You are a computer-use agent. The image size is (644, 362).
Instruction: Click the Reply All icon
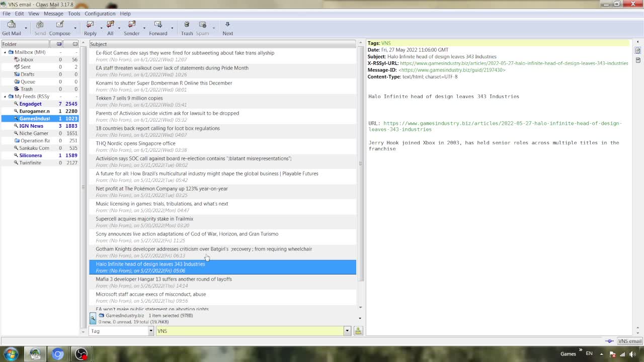(x=110, y=25)
